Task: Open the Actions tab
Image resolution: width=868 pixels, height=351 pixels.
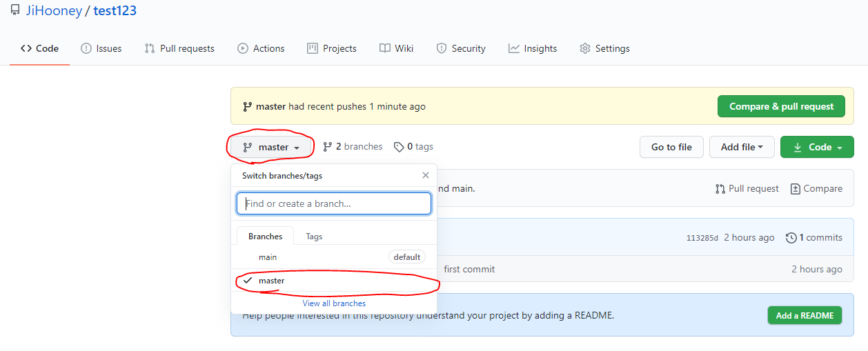Action: point(261,48)
